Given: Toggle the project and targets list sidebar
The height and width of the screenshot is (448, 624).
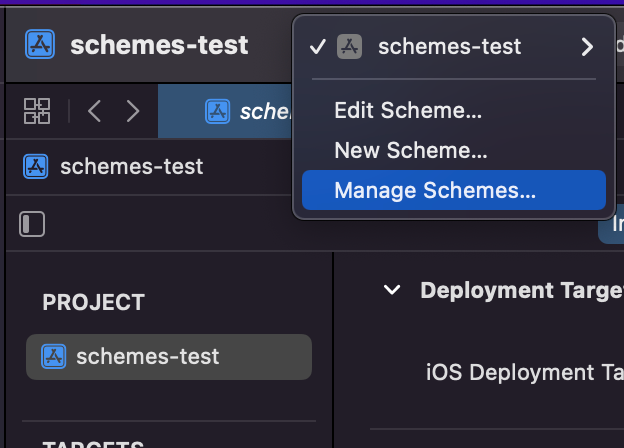Looking at the screenshot, I should pyautogui.click(x=32, y=223).
